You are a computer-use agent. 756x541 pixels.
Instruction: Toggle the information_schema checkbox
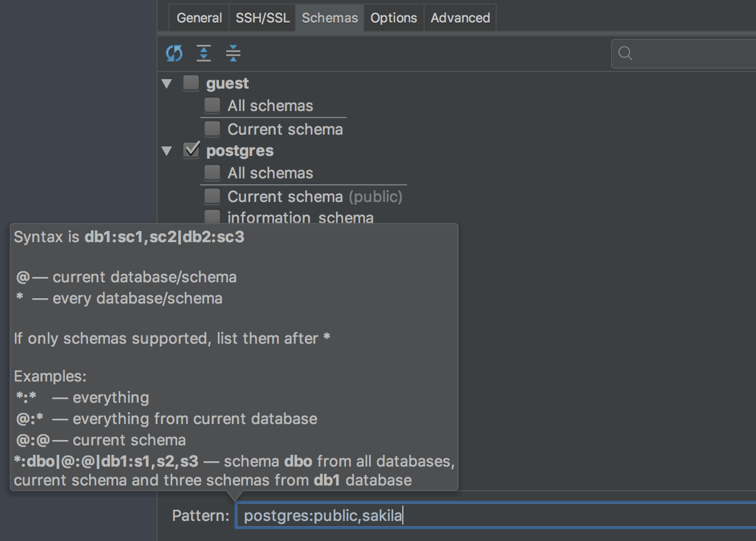pos(212,217)
